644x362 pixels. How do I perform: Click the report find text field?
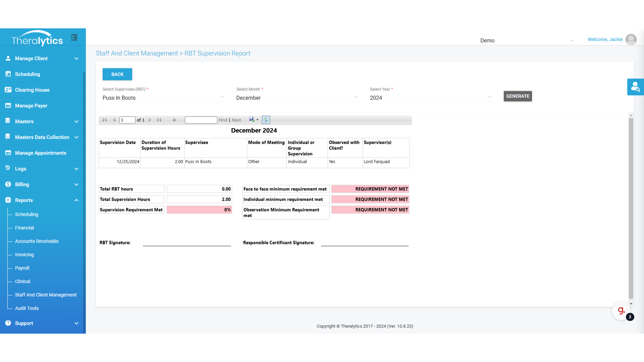click(201, 120)
